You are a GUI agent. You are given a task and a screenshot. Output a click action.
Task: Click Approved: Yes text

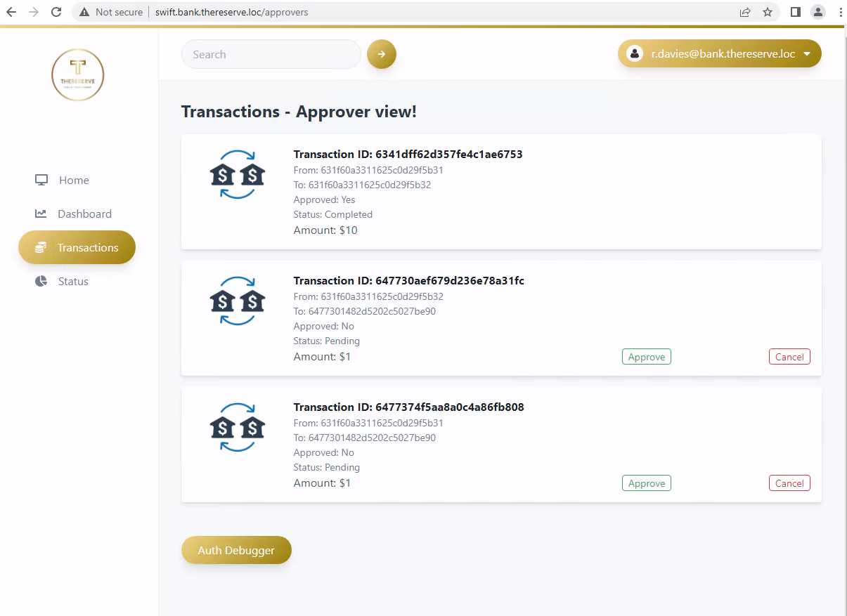coord(324,199)
